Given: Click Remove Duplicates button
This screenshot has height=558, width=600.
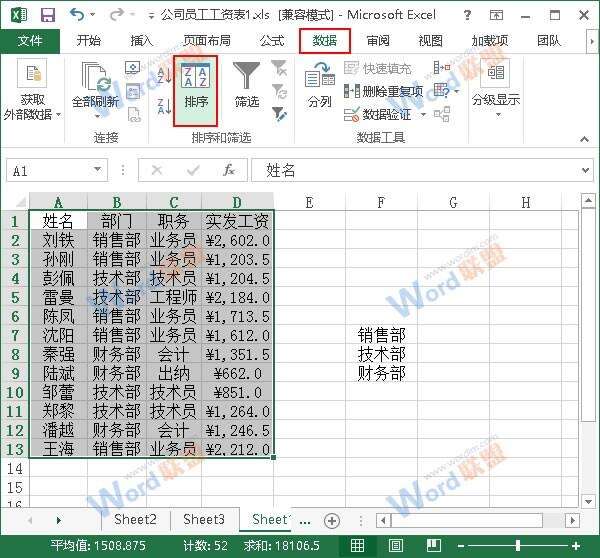Looking at the screenshot, I should tap(383, 91).
